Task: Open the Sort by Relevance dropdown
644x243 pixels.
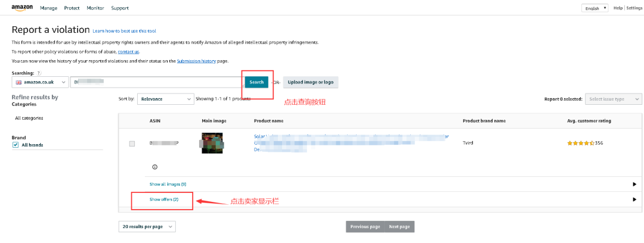Action: (166, 99)
